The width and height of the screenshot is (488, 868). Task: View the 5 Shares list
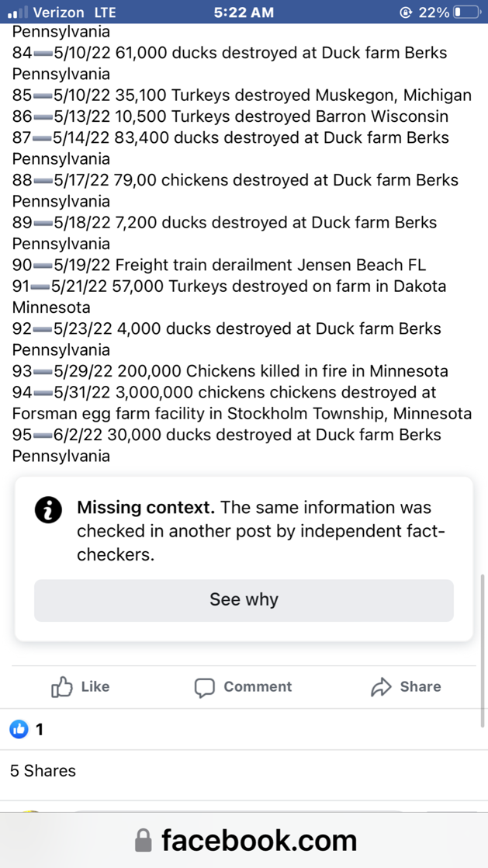point(43,771)
